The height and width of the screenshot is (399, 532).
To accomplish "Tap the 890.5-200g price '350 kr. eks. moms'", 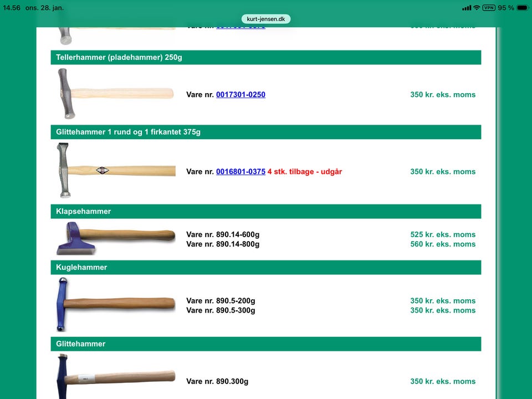I will coord(443,300).
